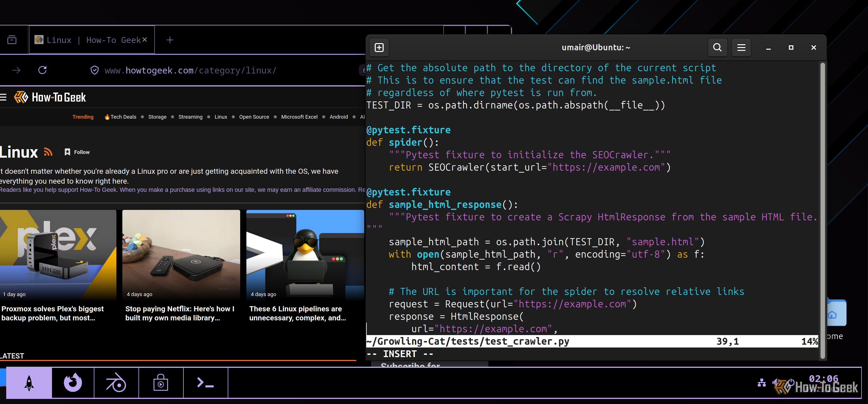Open the Linux pipelines penguin thumbnail
Image resolution: width=868 pixels, height=404 pixels.
point(305,255)
